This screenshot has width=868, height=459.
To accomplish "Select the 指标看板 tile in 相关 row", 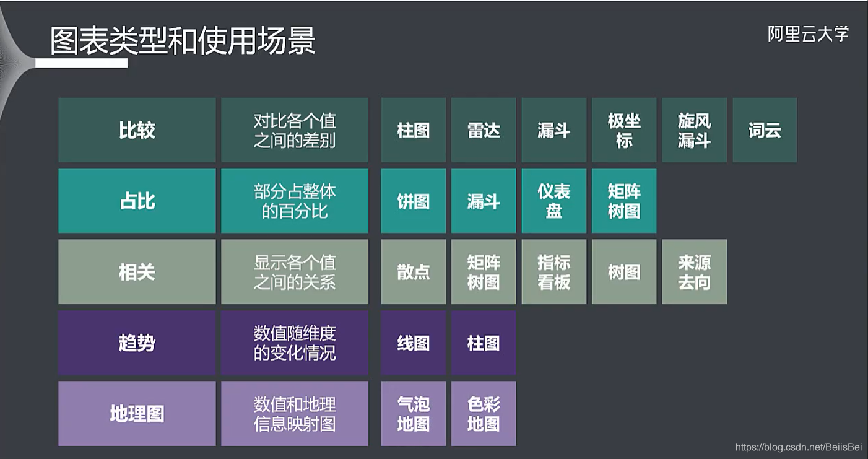I will point(553,271).
